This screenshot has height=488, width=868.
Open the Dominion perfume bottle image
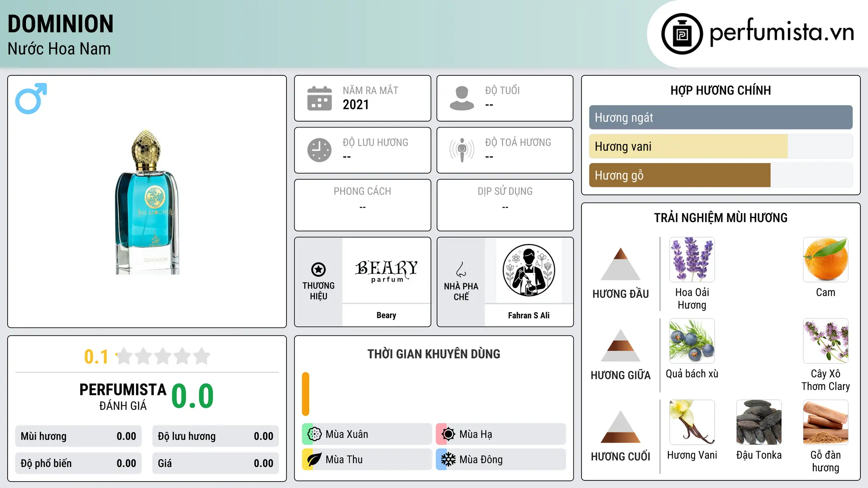pos(147,202)
